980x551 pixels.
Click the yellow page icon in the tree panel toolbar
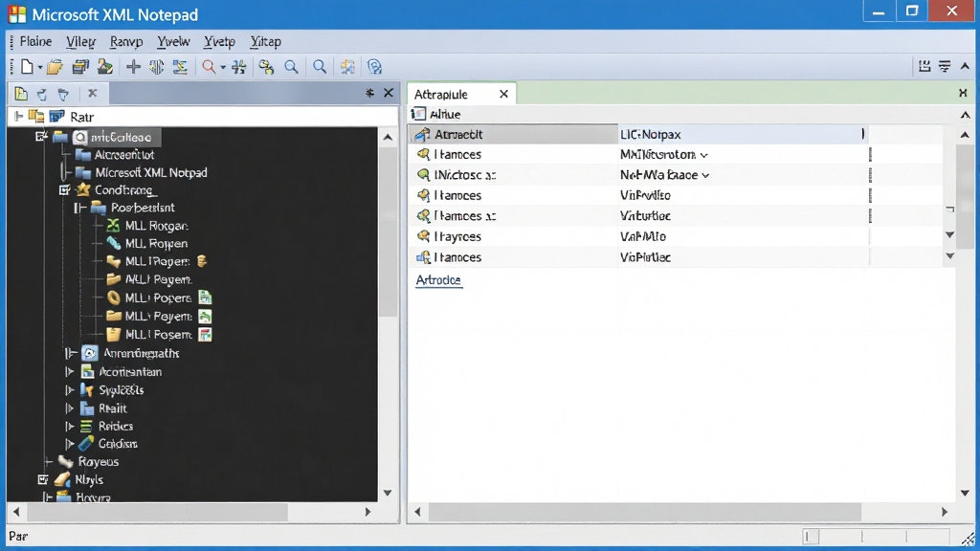tap(21, 94)
